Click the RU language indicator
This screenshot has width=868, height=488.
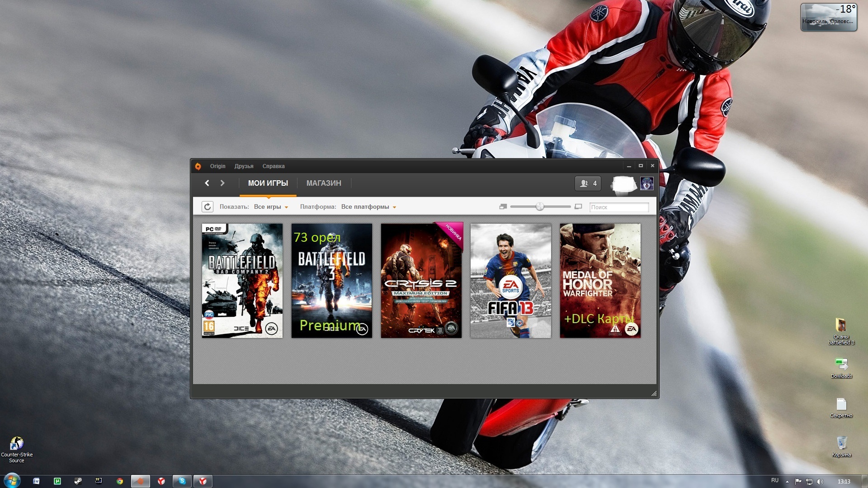775,480
